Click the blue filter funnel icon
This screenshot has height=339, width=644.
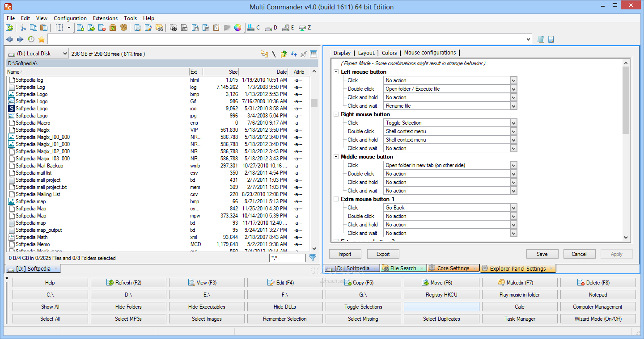tap(313, 258)
